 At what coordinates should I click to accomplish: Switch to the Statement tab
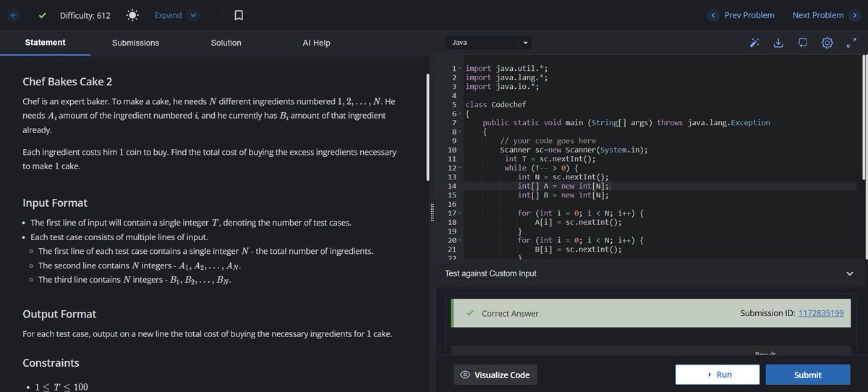point(45,42)
